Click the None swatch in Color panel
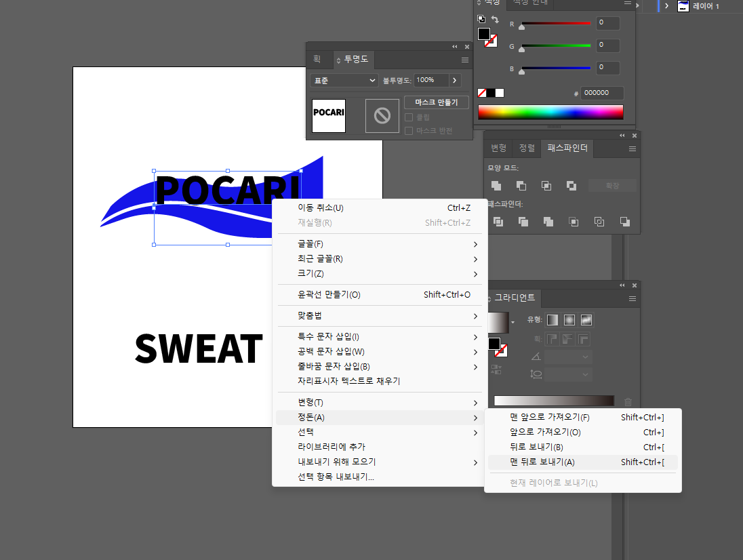743x560 pixels. 482,93
